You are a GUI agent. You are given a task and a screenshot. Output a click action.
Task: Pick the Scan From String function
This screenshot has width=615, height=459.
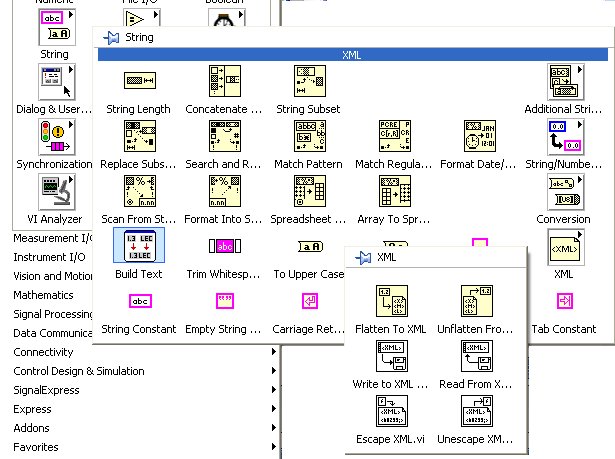(x=140, y=191)
